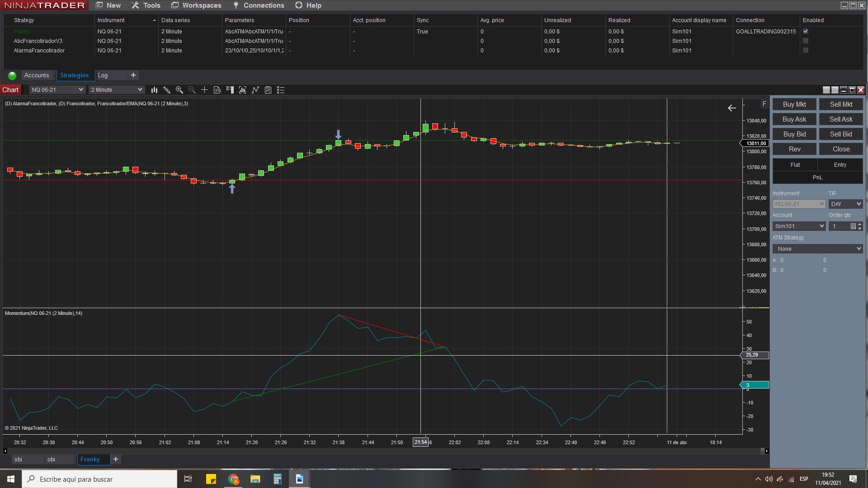This screenshot has width=868, height=488.
Task: Open the Strategies clipboard icon in chart toolbar
Action: (268, 90)
